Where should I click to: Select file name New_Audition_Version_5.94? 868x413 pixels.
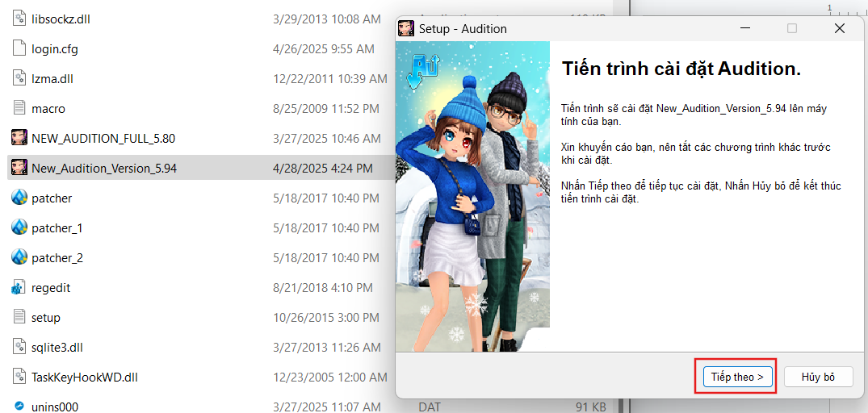coord(104,169)
